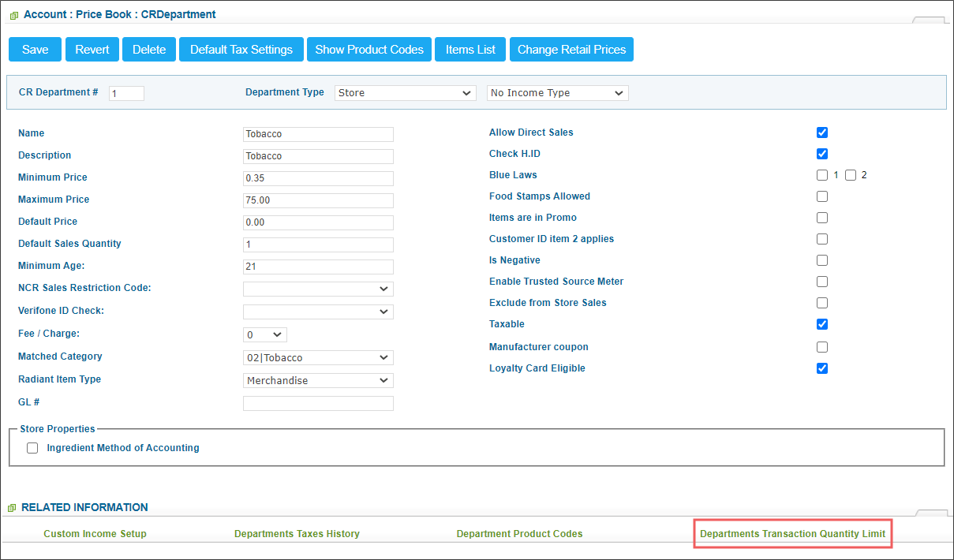This screenshot has width=954, height=560.
Task: Open the Custom Income Setup link
Action: click(95, 533)
